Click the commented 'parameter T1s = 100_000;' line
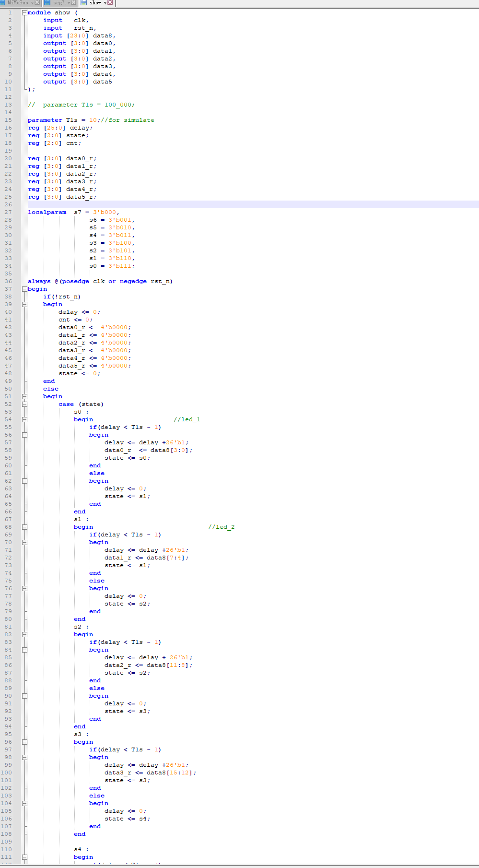This screenshot has height=868, width=479. coord(81,105)
